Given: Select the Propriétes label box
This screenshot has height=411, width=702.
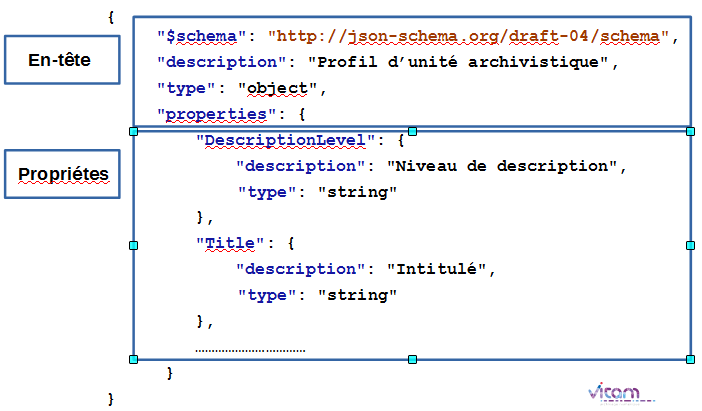Looking at the screenshot, I should point(63,175).
